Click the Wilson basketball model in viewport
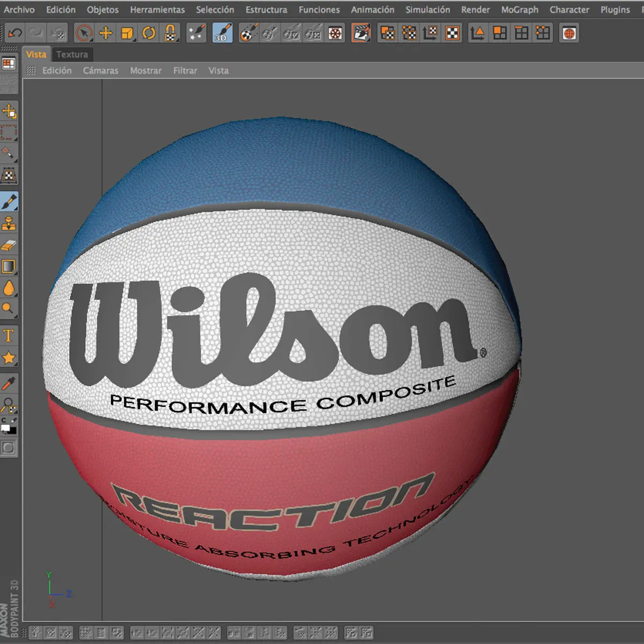The image size is (644, 644). 282,348
